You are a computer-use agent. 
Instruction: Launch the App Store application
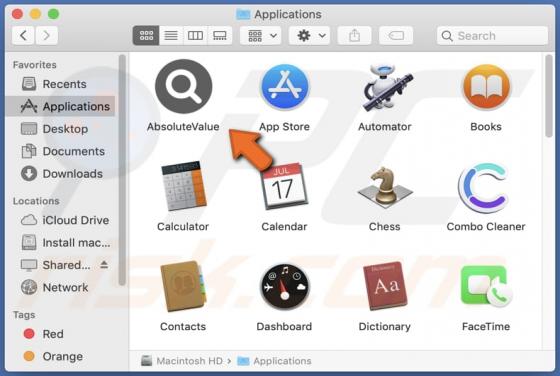point(284,86)
